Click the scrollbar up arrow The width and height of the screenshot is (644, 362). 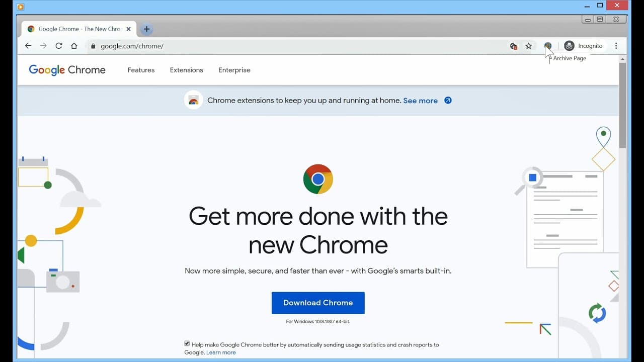coord(622,59)
